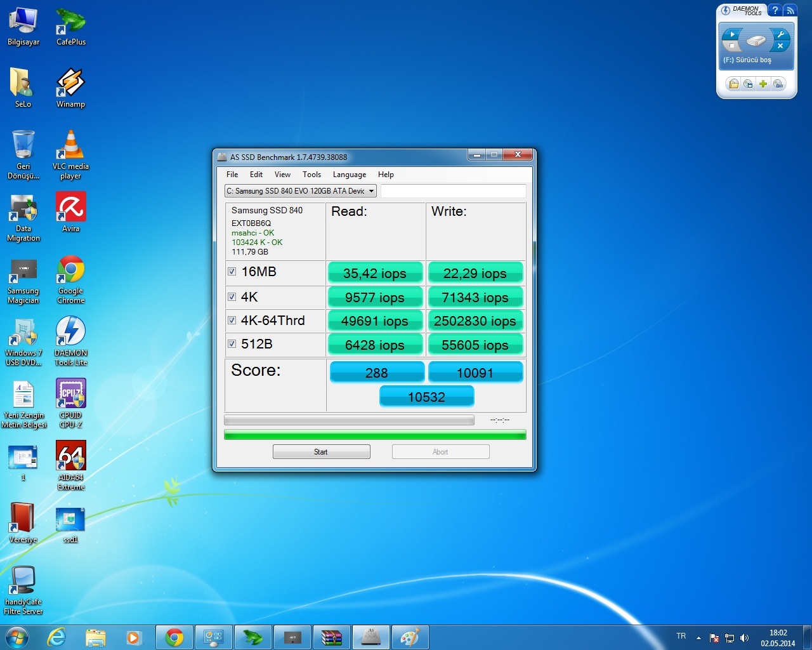Viewport: 812px width, 650px height.
Task: Click the 111,79 GB capacity text
Action: 250,252
